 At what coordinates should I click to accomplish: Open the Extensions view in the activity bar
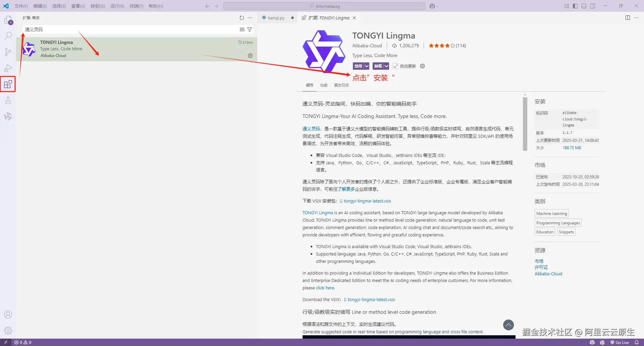point(8,84)
